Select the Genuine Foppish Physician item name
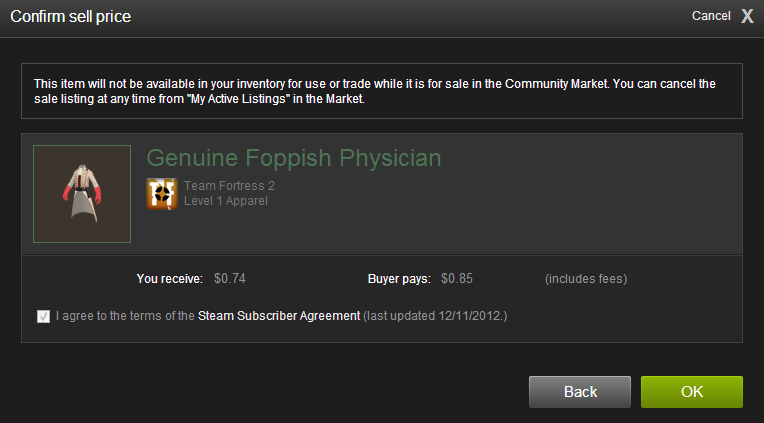The height and width of the screenshot is (423, 764). click(x=294, y=158)
